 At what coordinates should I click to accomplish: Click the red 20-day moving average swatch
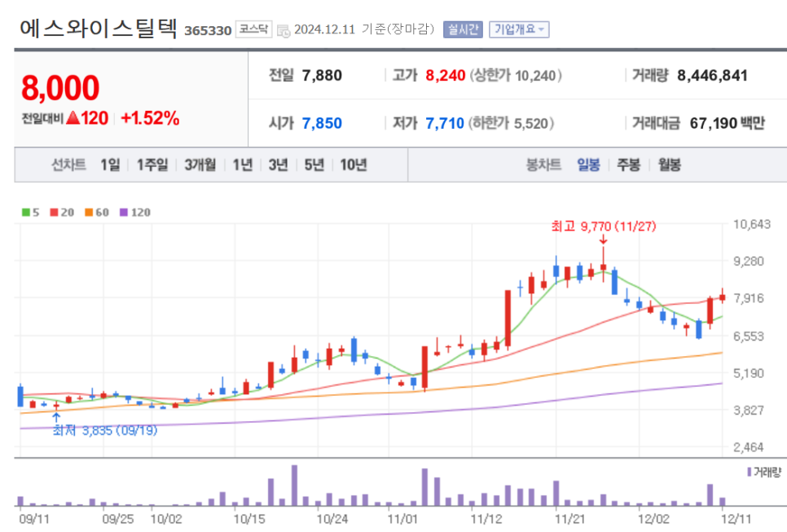pyautogui.click(x=55, y=213)
